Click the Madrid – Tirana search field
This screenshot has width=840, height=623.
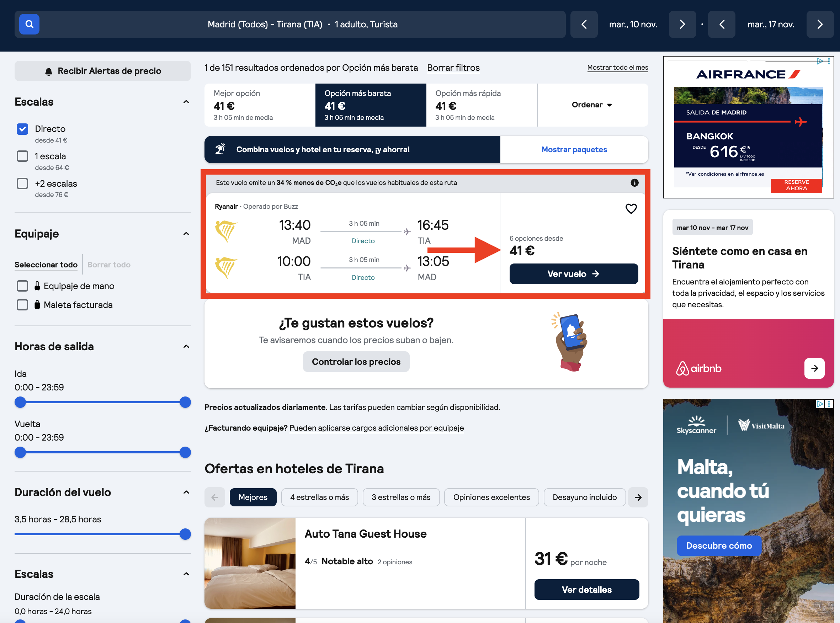[x=290, y=25]
